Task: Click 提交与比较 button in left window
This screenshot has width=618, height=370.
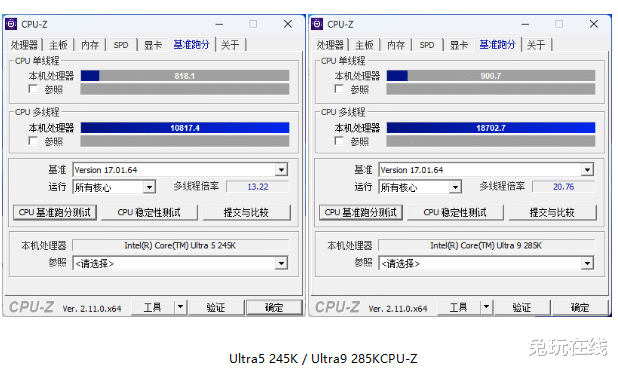Action: (246, 212)
